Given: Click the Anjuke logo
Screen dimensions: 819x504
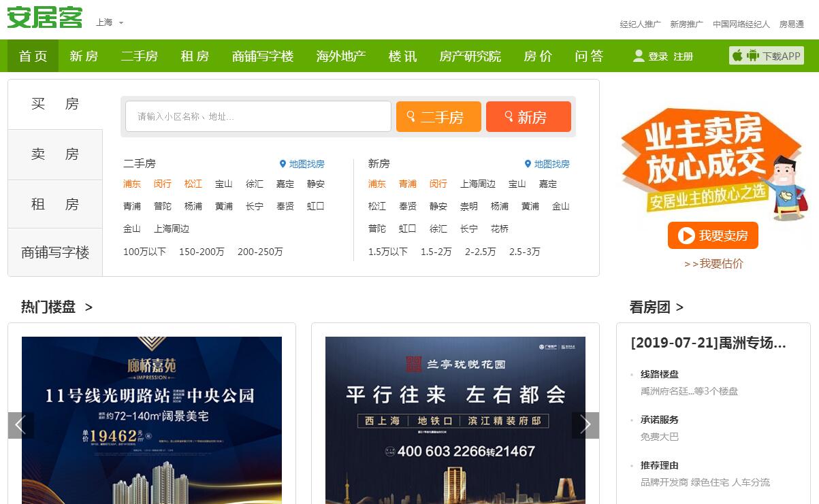Looking at the screenshot, I should point(45,18).
